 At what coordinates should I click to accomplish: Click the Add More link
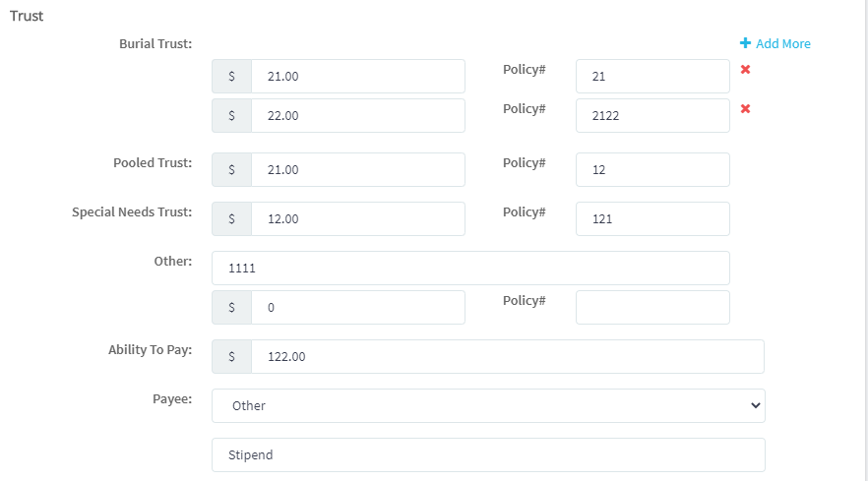[x=782, y=44]
